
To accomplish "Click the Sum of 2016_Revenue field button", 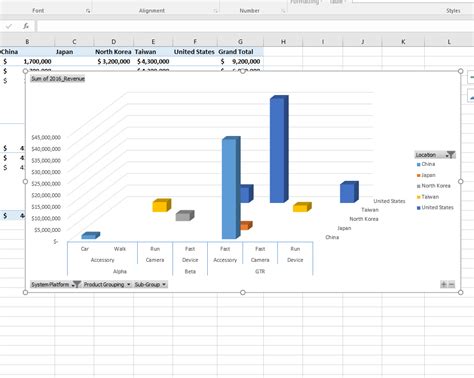I will (58, 79).
